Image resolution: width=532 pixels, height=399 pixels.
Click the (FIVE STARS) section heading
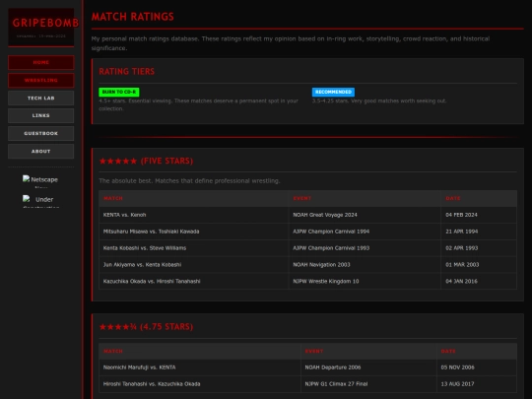[146, 162]
